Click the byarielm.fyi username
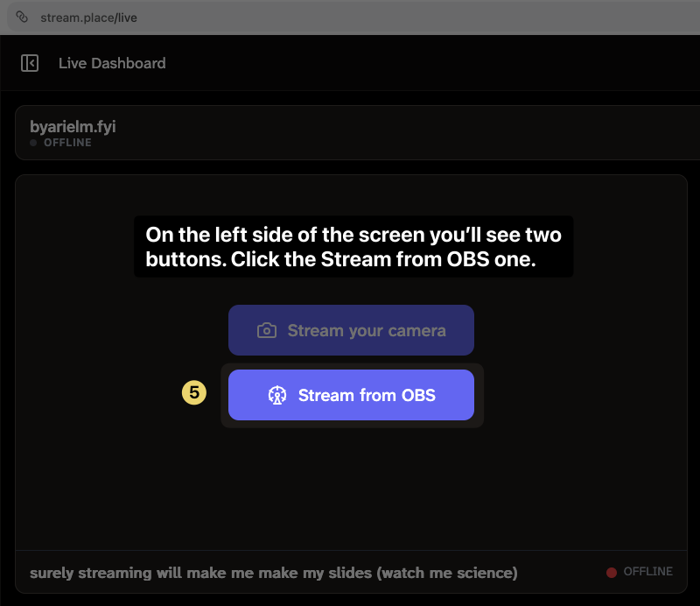Screen dimensions: 700x606 point(73,126)
